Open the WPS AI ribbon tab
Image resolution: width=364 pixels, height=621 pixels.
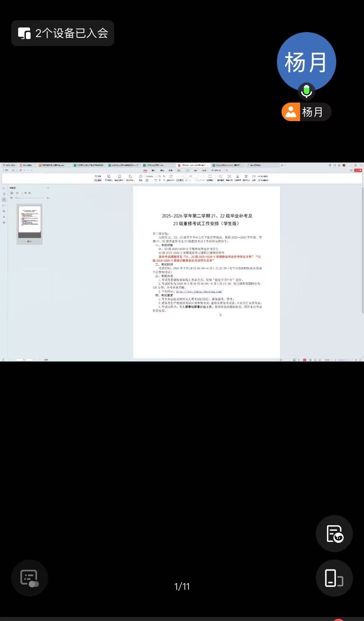(x=216, y=170)
